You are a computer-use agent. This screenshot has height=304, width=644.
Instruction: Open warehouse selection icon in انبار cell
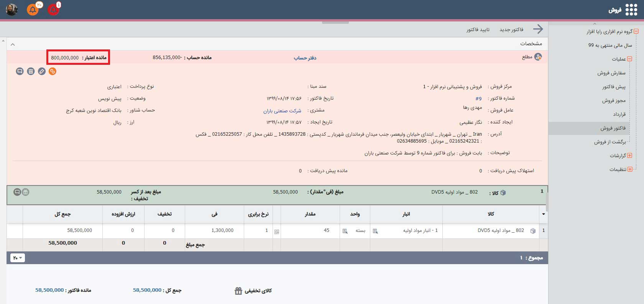(375, 231)
